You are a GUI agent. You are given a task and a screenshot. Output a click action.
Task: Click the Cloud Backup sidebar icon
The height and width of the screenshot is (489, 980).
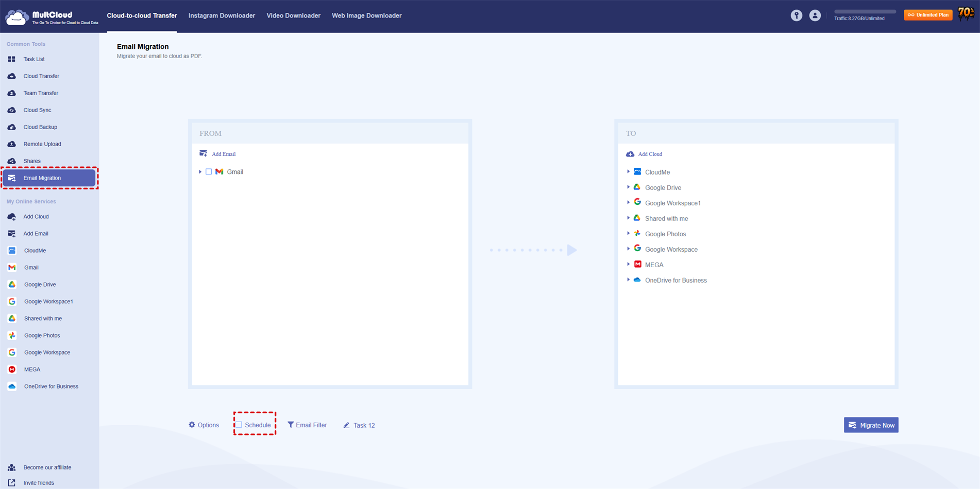11,127
